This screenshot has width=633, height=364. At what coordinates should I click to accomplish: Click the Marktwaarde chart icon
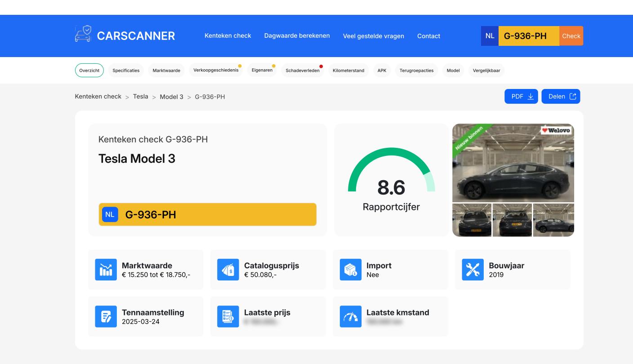point(106,270)
